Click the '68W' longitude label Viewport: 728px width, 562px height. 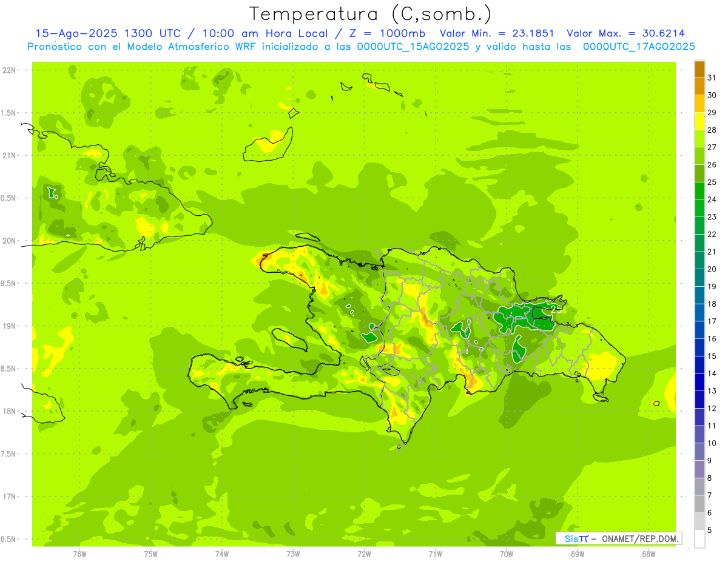649,554
